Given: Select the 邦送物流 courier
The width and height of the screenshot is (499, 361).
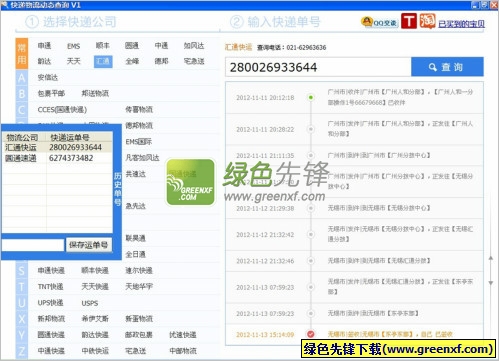Looking at the screenshot, I should click(95, 94).
